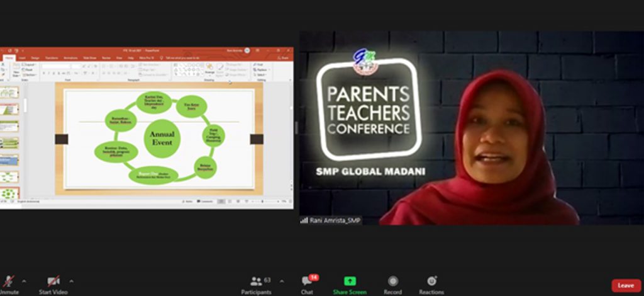Screen dimensions: 644x296
Task: Click the zoom percentage in status bar
Action: tap(284, 202)
